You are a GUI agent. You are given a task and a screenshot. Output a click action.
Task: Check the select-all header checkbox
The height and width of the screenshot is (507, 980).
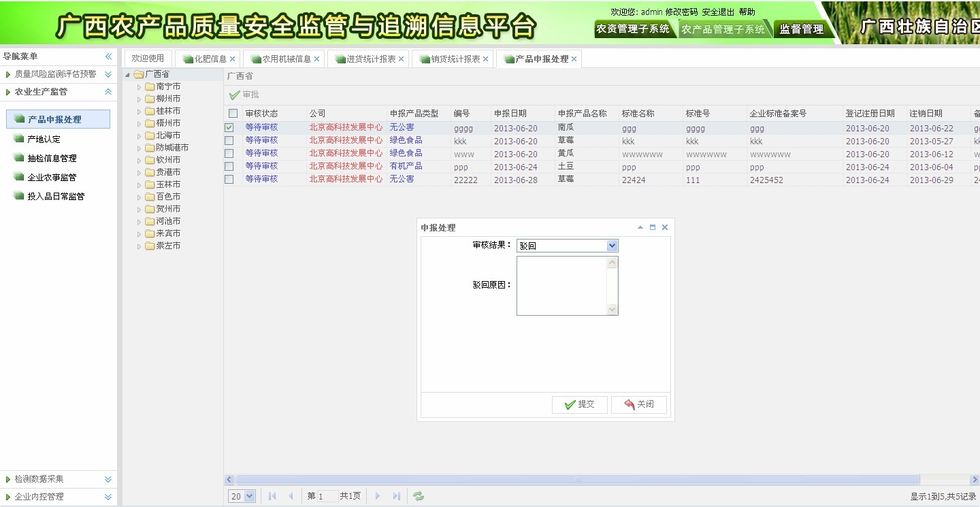coord(233,114)
